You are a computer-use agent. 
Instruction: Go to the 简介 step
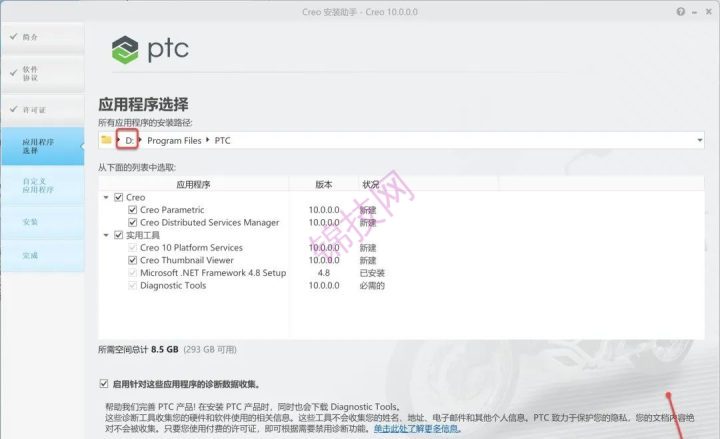pos(43,37)
